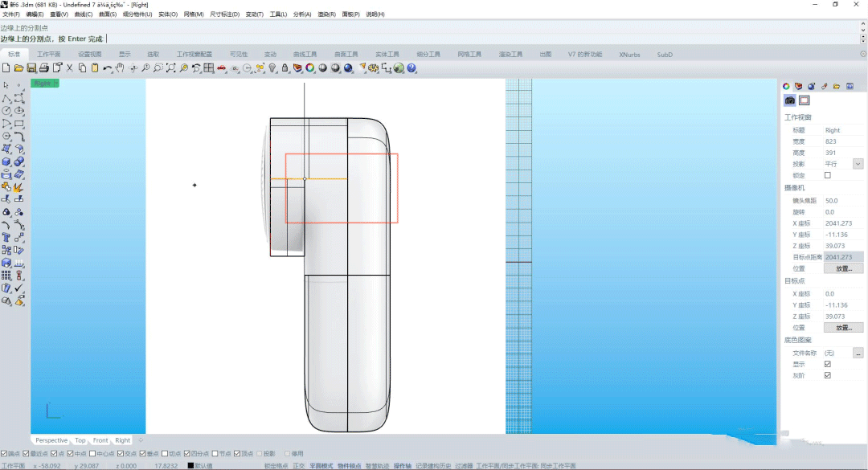Open the Options gear icon in toolbar
The height and width of the screenshot is (470, 868).
click(372, 68)
